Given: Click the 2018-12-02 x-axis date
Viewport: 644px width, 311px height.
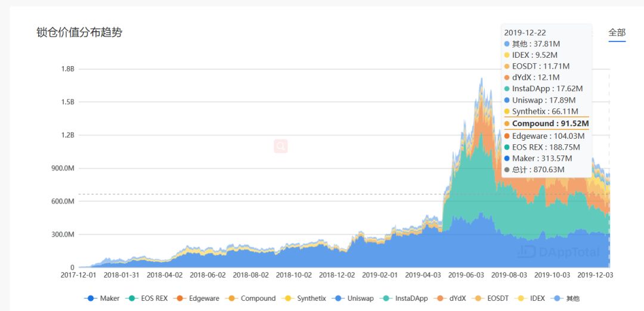Looking at the screenshot, I should [337, 275].
